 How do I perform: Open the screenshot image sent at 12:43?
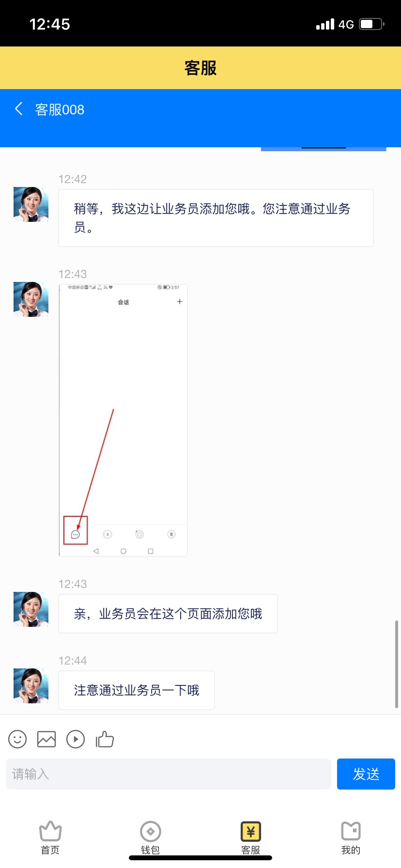click(x=123, y=420)
